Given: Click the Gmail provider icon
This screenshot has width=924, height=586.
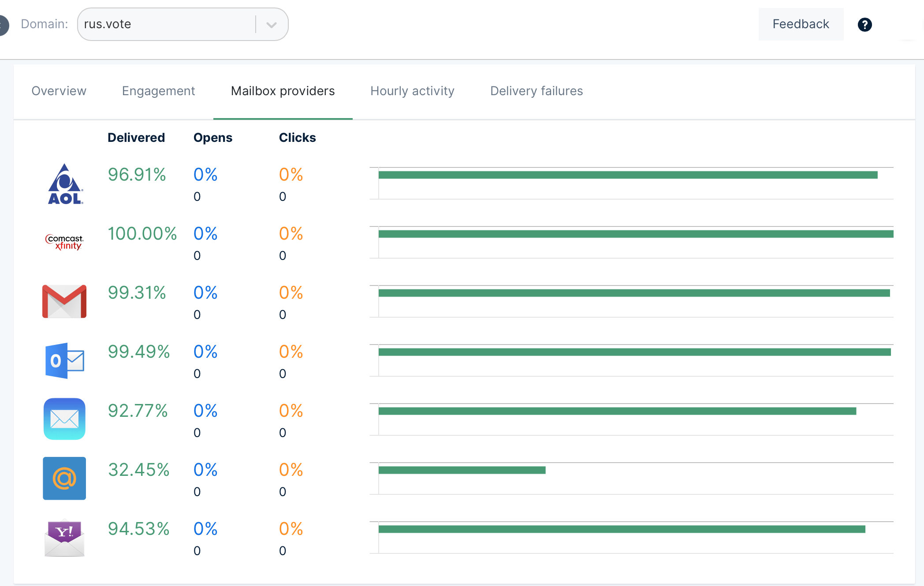Looking at the screenshot, I should coord(64,301).
